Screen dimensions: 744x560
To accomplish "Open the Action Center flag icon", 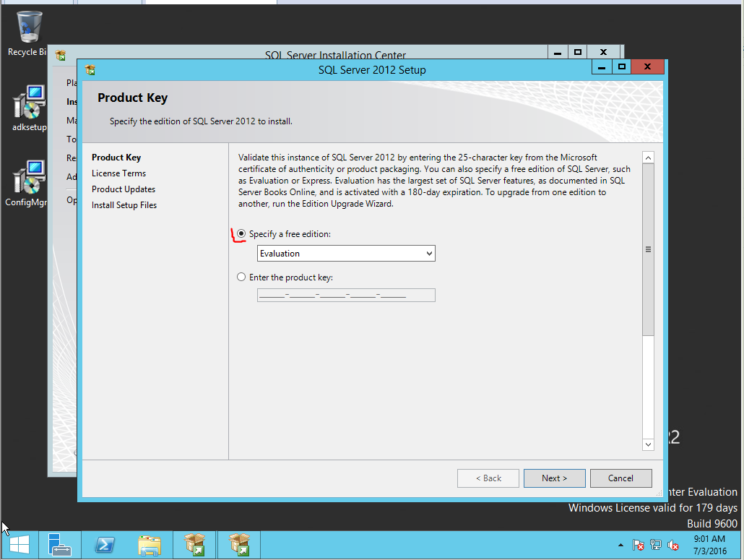I will click(639, 546).
